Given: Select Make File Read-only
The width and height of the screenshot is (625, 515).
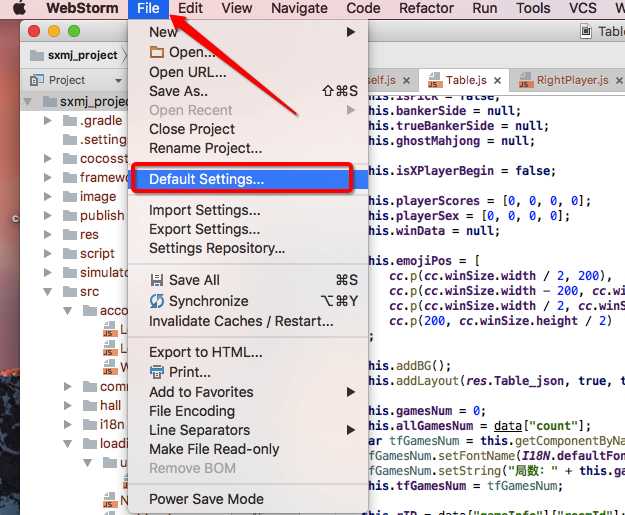Looking at the screenshot, I should (214, 449).
